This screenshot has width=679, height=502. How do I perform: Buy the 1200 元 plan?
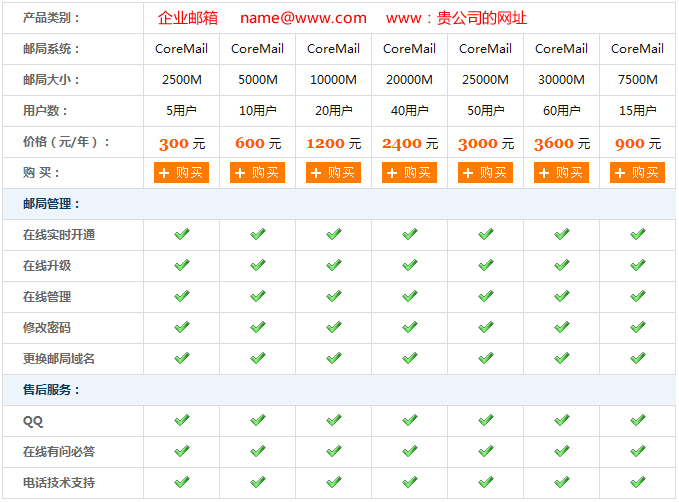tap(333, 173)
